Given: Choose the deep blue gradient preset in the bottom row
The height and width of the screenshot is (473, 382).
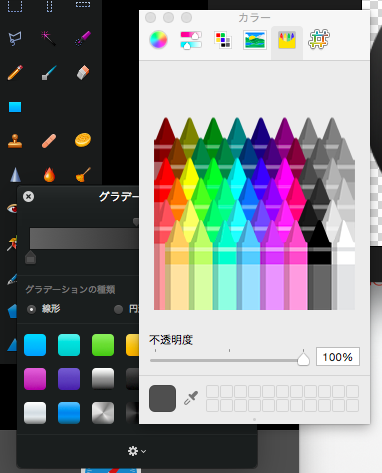Looking at the screenshot, I should click(x=69, y=413).
